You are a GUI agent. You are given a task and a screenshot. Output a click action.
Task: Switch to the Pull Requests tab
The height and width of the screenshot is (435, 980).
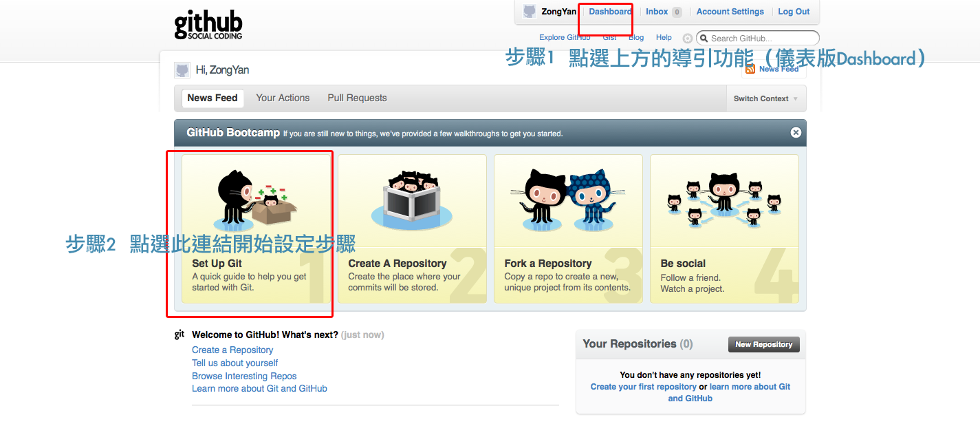357,98
